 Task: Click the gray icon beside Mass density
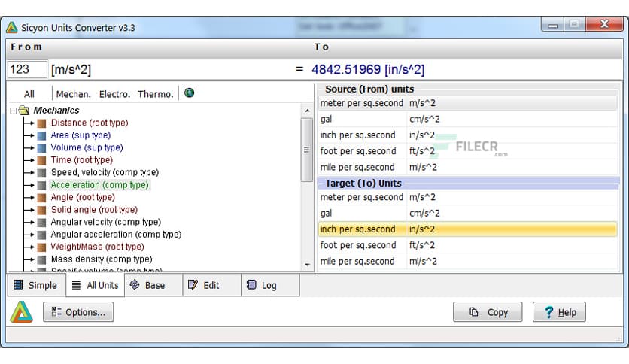pos(41,259)
